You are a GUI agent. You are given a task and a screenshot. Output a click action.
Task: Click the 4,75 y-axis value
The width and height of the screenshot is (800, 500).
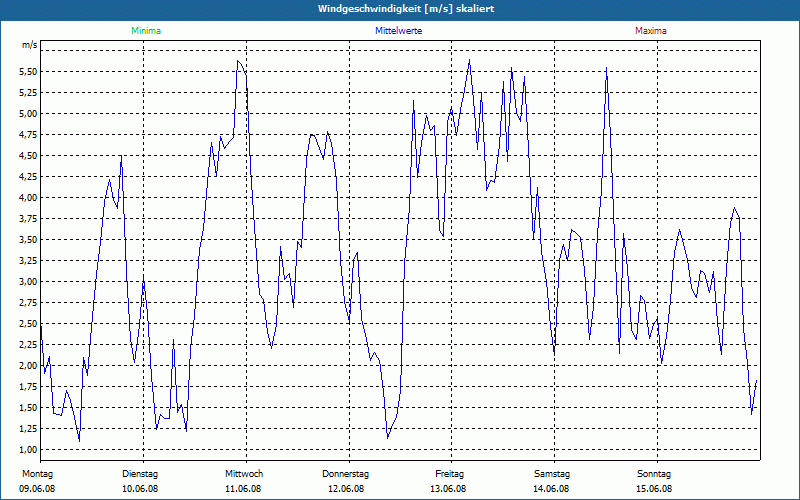29,135
